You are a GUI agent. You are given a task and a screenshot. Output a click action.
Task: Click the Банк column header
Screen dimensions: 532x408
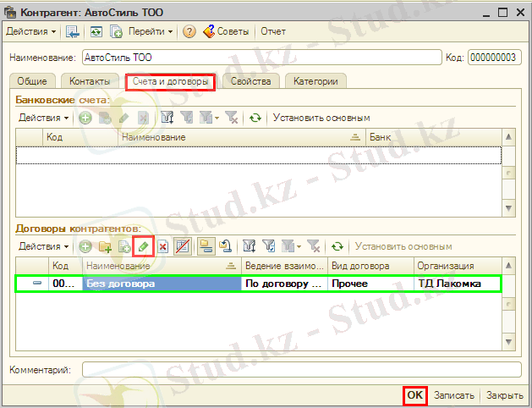434,137
